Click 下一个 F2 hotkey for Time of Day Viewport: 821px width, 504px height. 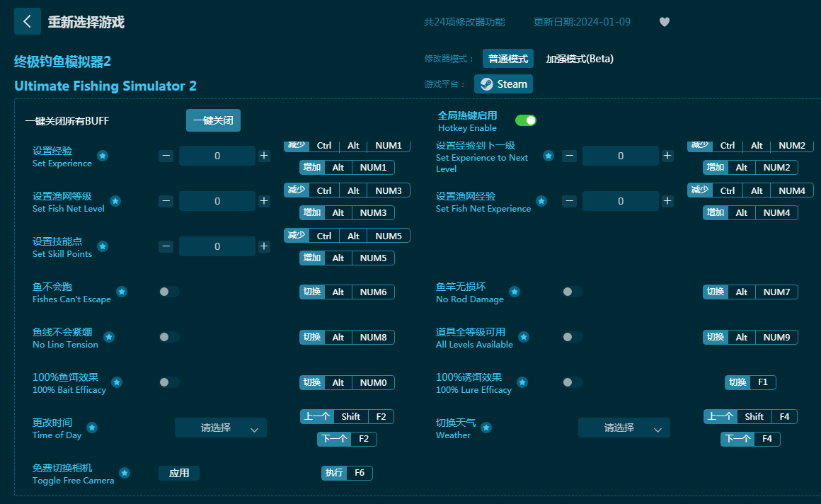click(347, 439)
